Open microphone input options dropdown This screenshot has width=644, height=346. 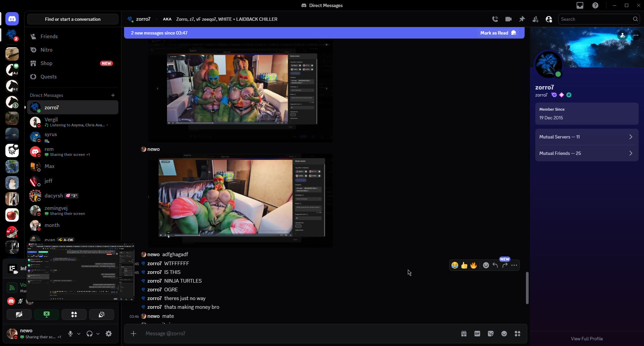79,334
